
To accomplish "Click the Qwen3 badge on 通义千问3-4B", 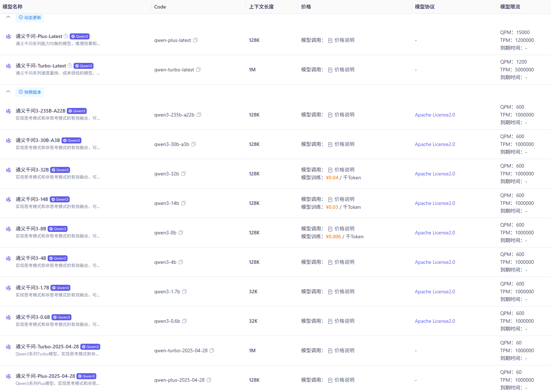I will click(58, 258).
